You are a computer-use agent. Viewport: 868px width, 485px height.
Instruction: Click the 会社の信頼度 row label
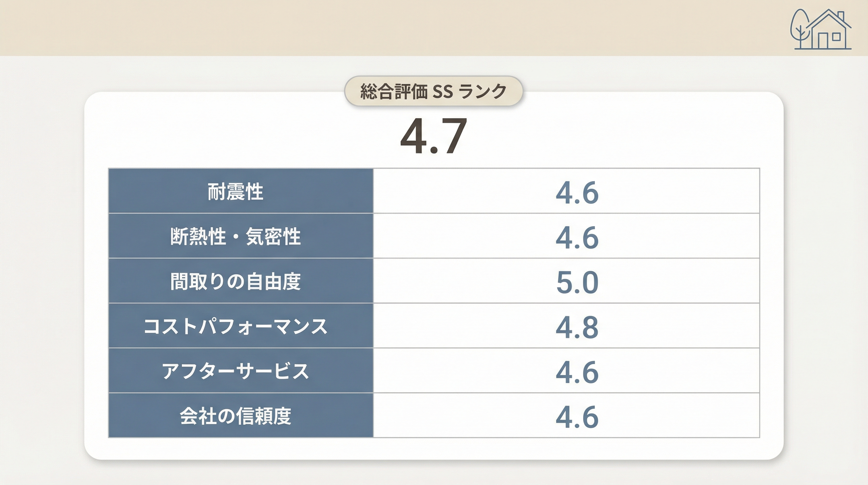[x=235, y=416]
